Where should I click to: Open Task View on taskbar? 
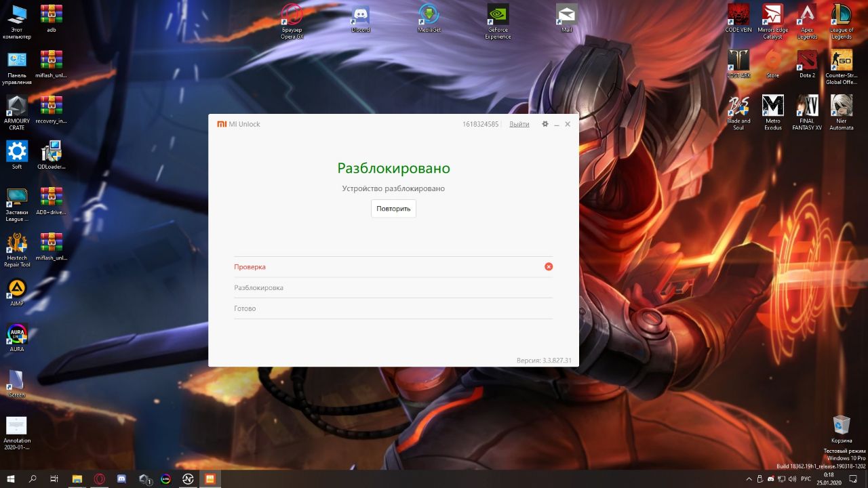[x=54, y=479]
